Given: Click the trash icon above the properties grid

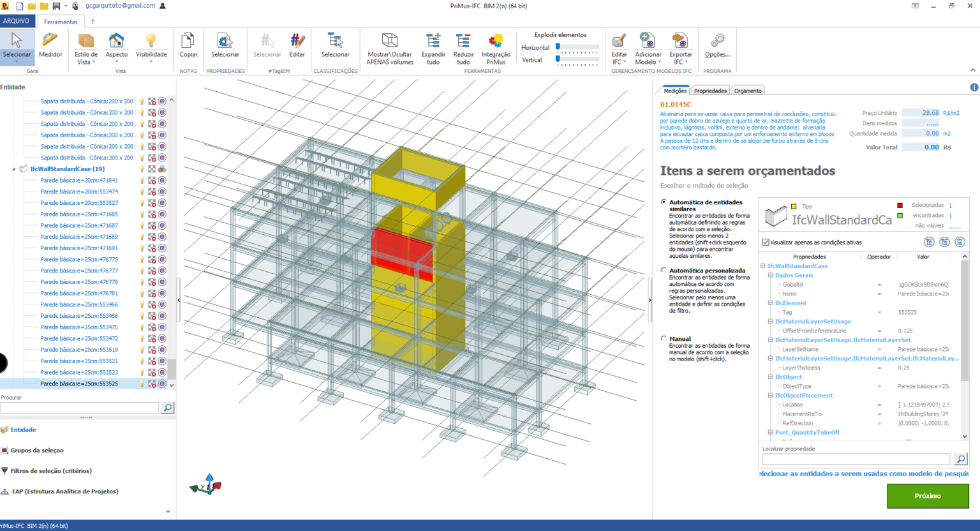Looking at the screenshot, I should coord(960,242).
